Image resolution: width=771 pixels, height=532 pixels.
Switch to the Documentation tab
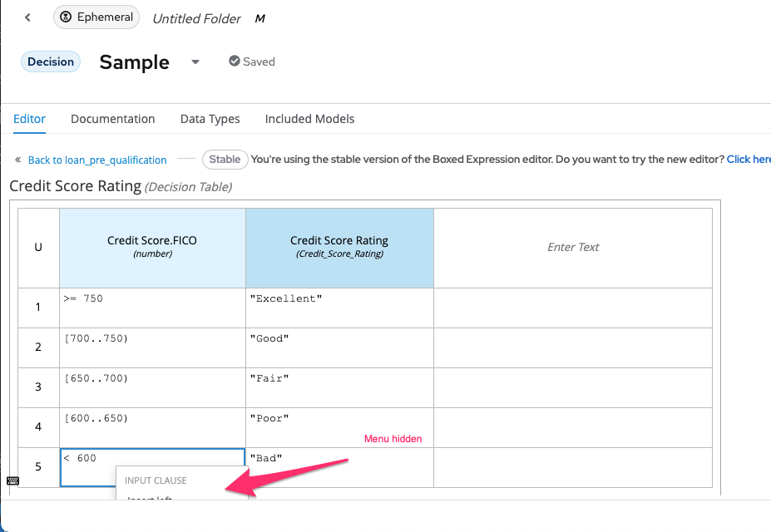pyautogui.click(x=113, y=119)
